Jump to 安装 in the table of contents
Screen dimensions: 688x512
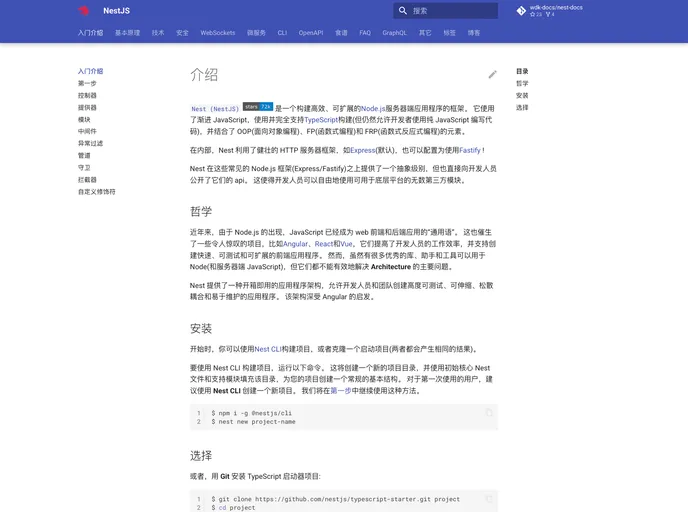coord(522,95)
